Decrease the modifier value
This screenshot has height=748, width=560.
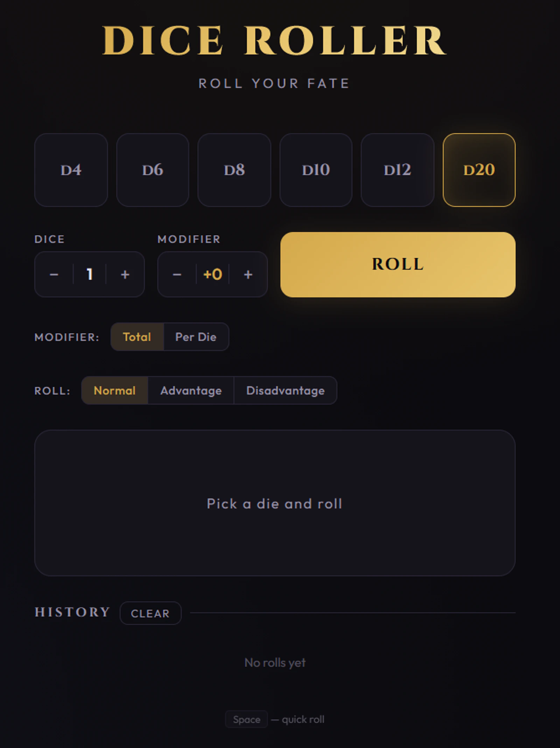(x=177, y=275)
